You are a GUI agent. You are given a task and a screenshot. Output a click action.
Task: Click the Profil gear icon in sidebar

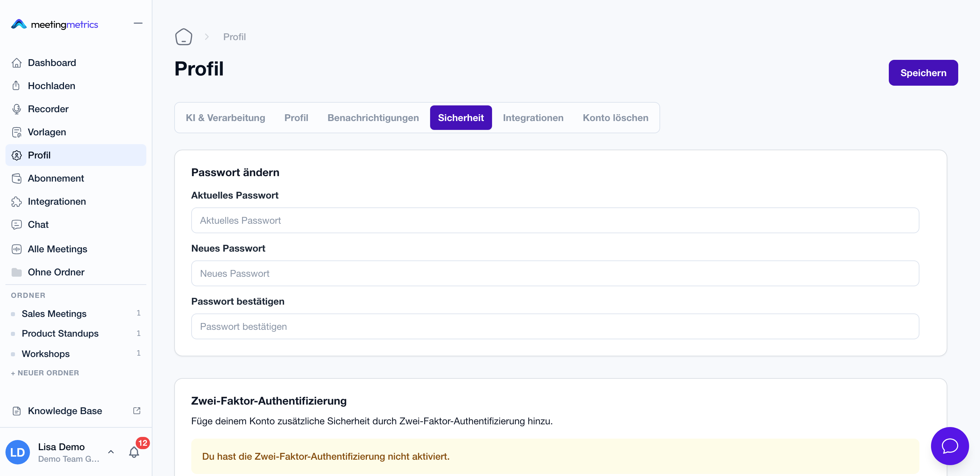(16, 155)
